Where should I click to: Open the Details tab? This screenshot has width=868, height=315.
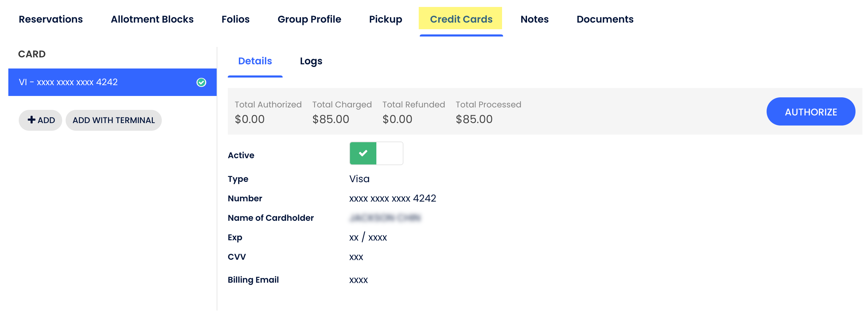(x=255, y=61)
